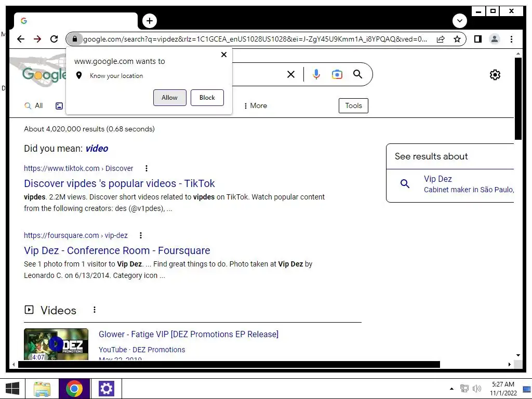Show hidden system tray icons
Screen dimensions: 532x399
[451, 389]
